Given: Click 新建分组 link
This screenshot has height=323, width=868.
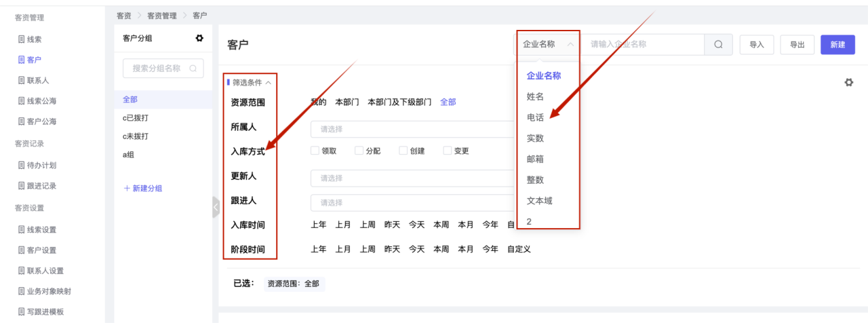Looking at the screenshot, I should point(143,188).
